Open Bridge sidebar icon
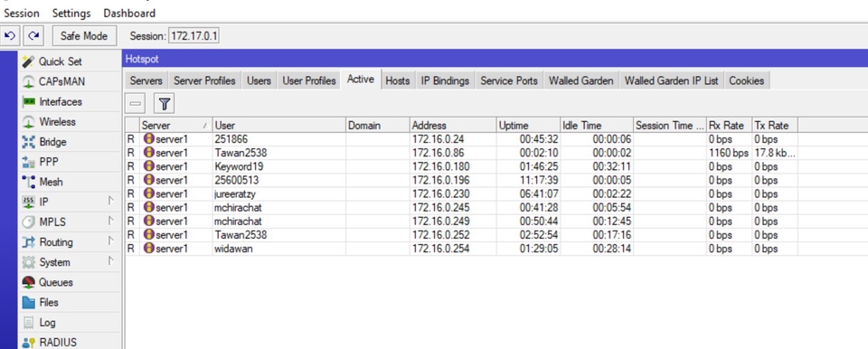Image resolution: width=868 pixels, height=349 pixels. (28, 142)
